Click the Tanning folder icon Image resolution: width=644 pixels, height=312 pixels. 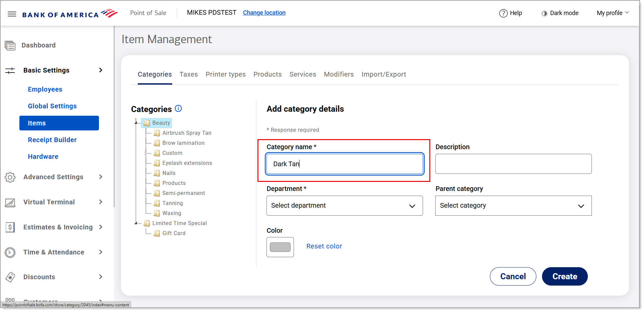pyautogui.click(x=157, y=203)
